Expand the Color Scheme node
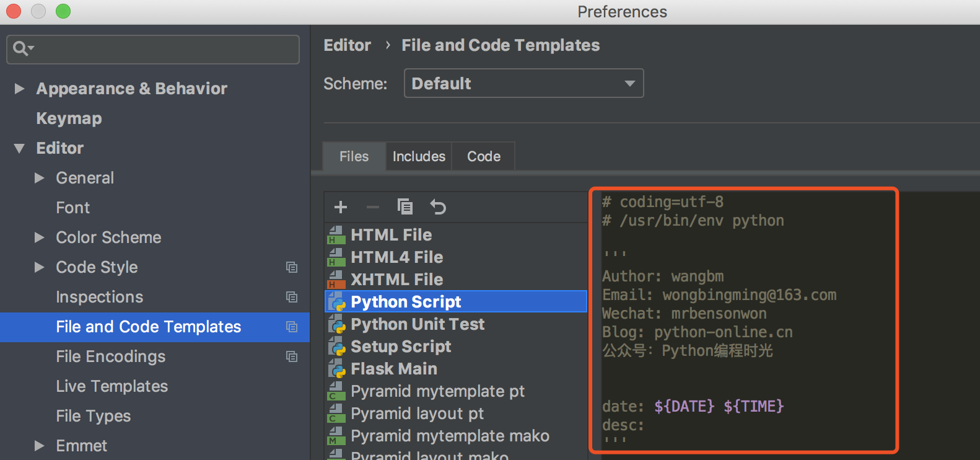 point(40,237)
